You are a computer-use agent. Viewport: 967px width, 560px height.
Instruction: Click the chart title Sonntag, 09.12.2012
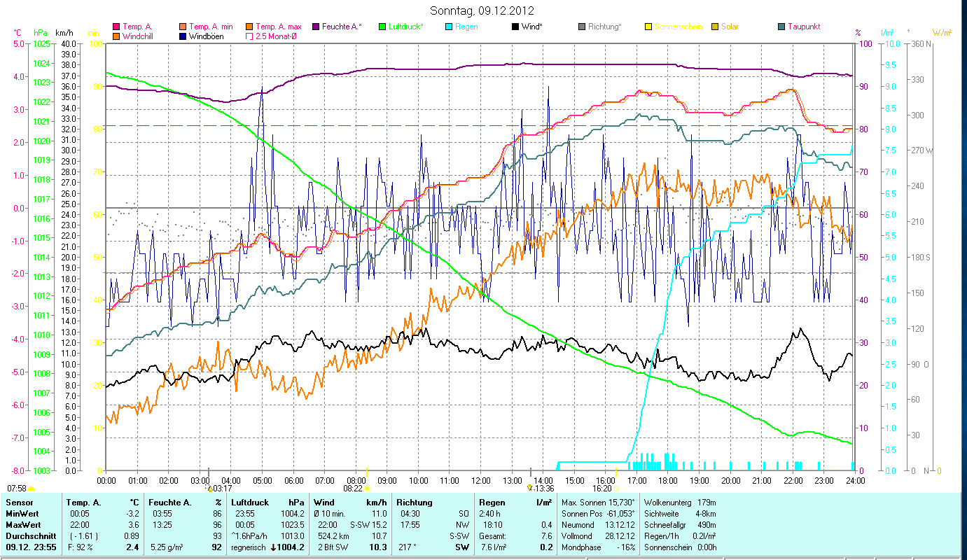tap(482, 10)
